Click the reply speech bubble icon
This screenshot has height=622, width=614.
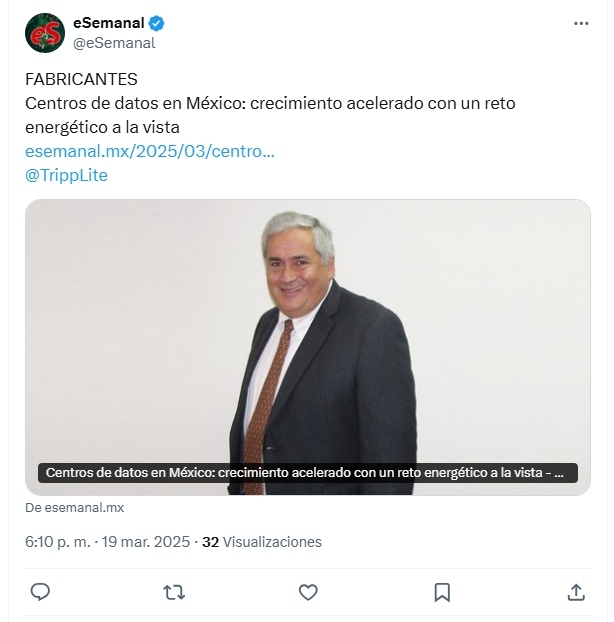(40, 592)
